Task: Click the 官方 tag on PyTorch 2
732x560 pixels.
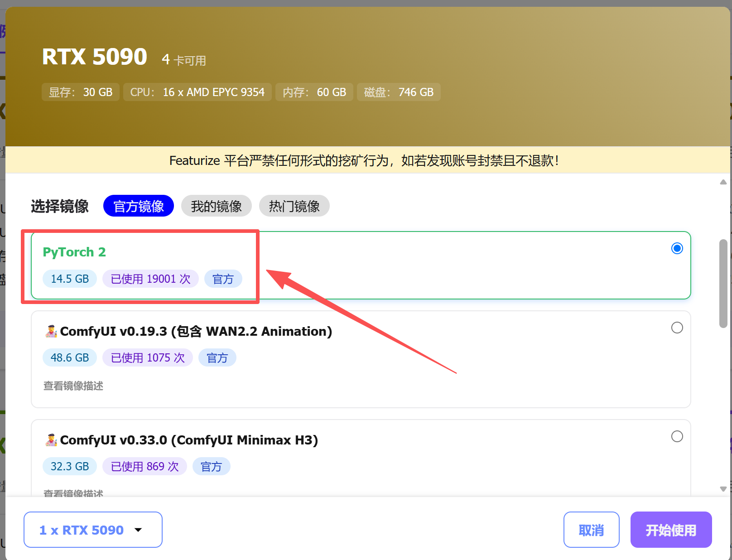Action: click(x=223, y=279)
